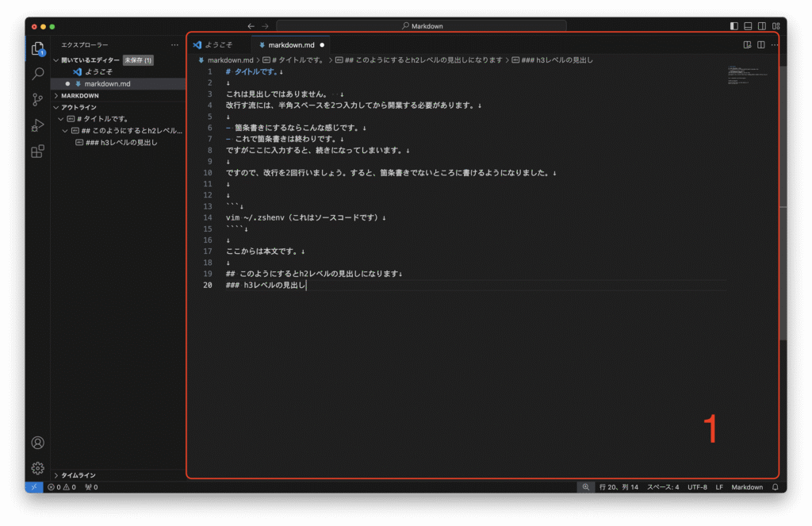
Task: Change language mode Markdown in status bar
Action: 747,487
